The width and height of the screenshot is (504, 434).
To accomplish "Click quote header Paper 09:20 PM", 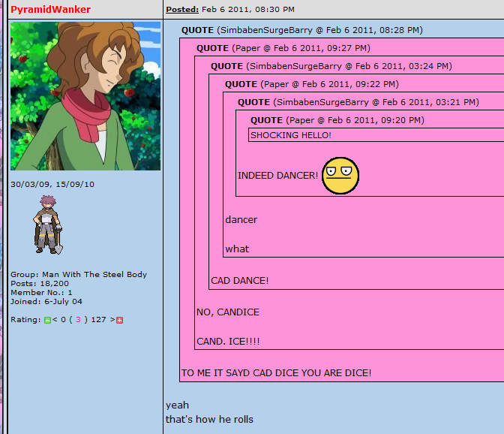I will [337, 120].
